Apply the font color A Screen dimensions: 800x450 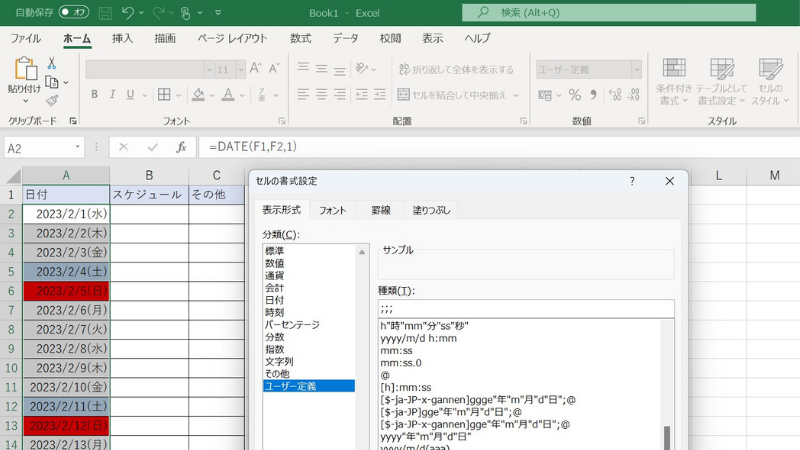(x=228, y=94)
